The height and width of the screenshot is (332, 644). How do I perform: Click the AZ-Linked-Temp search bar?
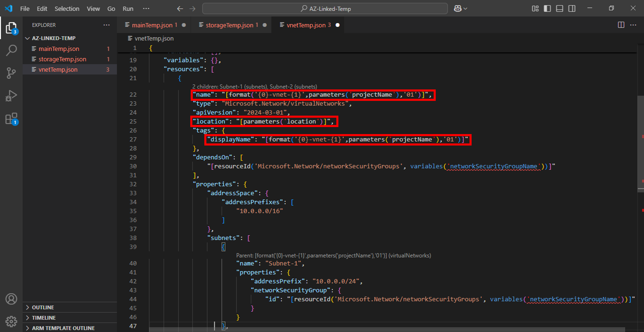[325, 8]
